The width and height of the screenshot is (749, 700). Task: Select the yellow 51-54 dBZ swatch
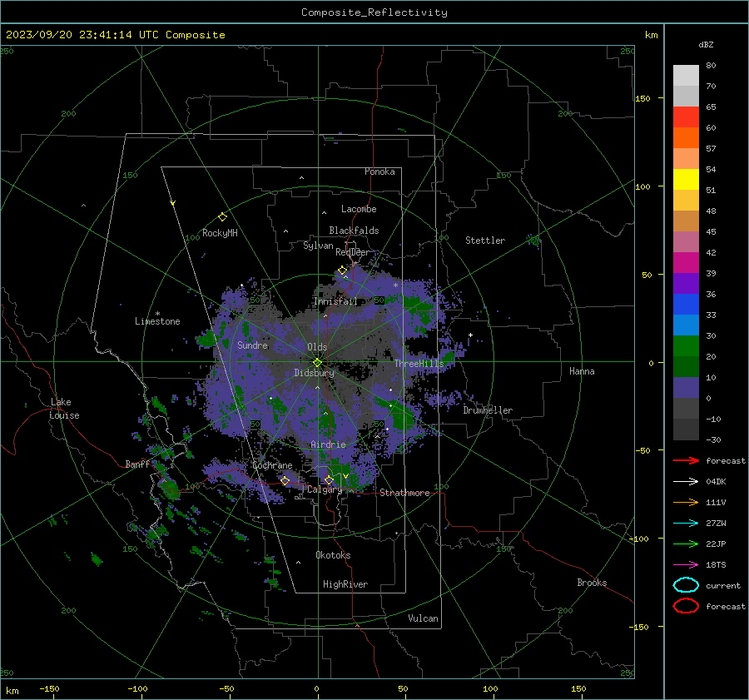(x=686, y=179)
